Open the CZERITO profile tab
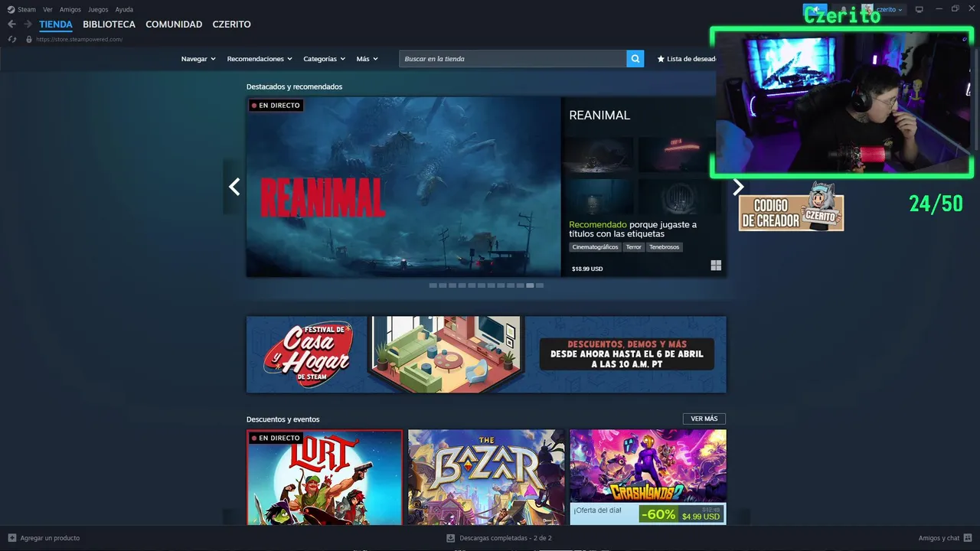 231,24
